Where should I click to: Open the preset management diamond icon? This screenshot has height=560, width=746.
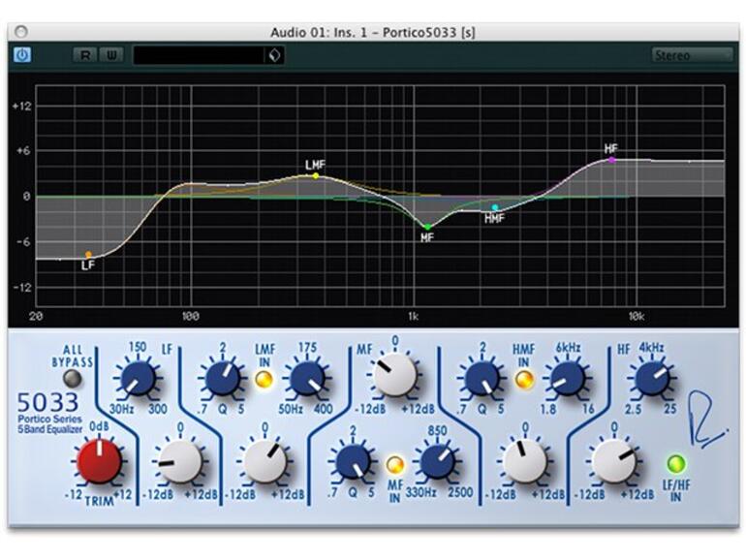tap(274, 55)
